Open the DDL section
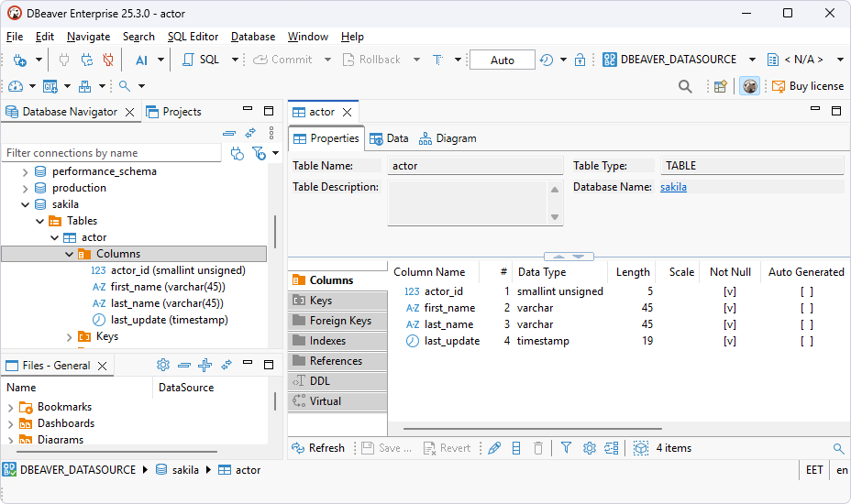 tap(337, 381)
